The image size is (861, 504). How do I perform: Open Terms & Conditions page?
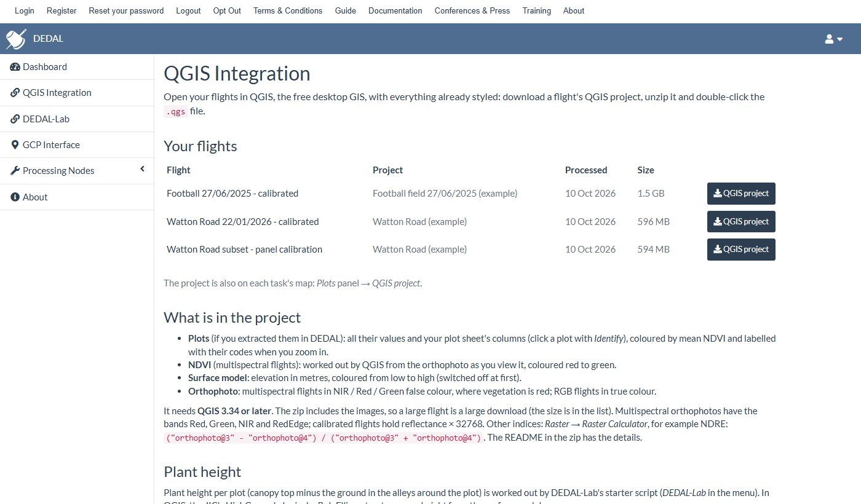pyautogui.click(x=288, y=10)
